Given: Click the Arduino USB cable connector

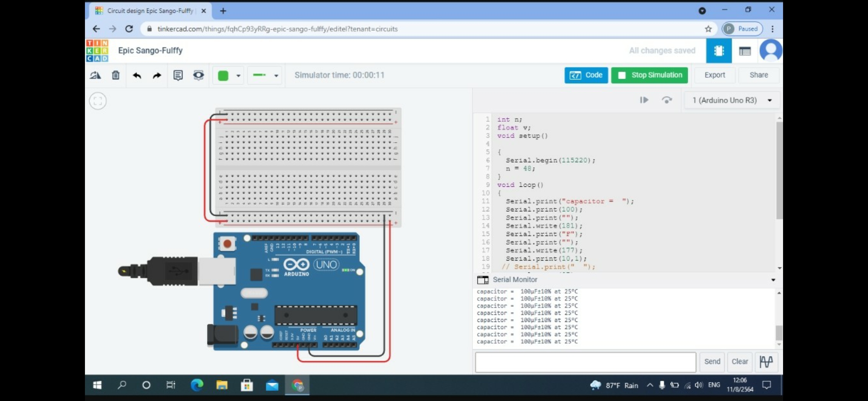Looking at the screenshot, I should point(176,271).
